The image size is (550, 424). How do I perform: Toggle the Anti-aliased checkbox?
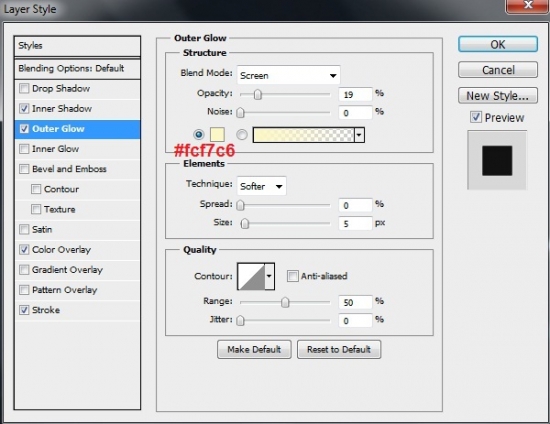[x=292, y=276]
